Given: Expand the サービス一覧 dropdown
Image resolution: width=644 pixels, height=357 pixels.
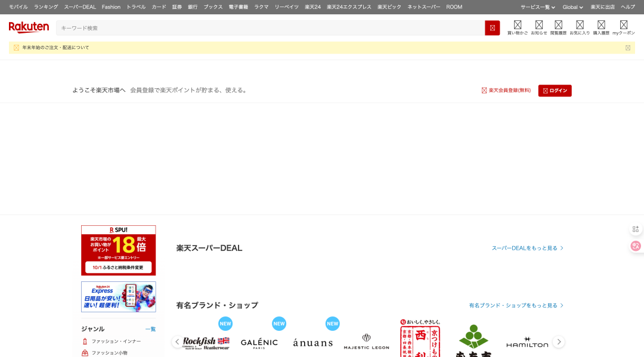Looking at the screenshot, I should click(x=538, y=7).
